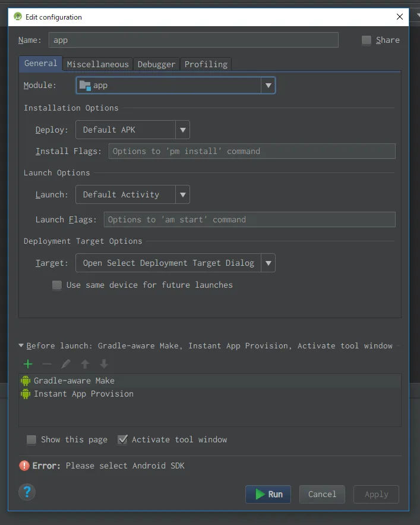Screen dimensions: 420x525
Task: Select the Gradle-aware Make task entry
Action: tap(74, 381)
